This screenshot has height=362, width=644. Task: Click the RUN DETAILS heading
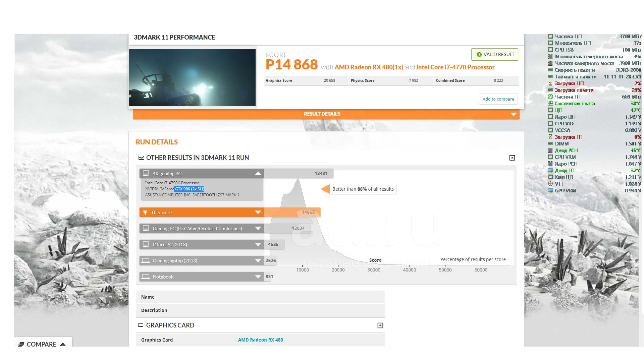point(157,142)
